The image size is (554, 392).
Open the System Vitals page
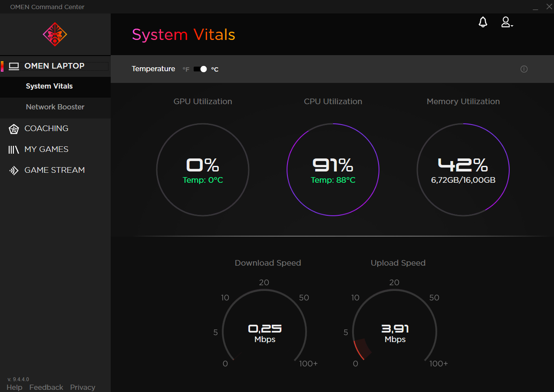click(55, 86)
